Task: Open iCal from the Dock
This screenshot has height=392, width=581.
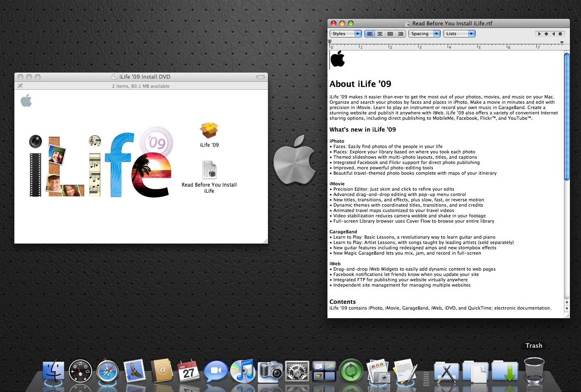Action: click(188, 371)
